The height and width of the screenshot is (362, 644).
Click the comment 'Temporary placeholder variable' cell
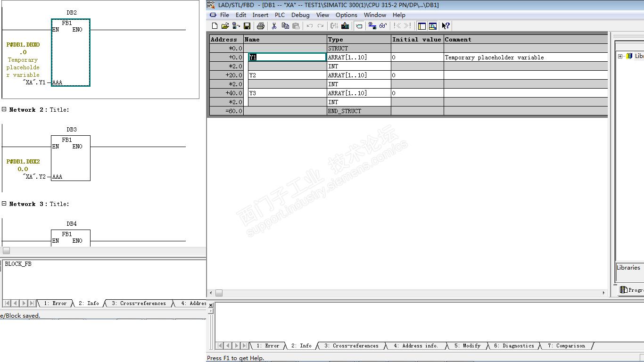(x=526, y=57)
